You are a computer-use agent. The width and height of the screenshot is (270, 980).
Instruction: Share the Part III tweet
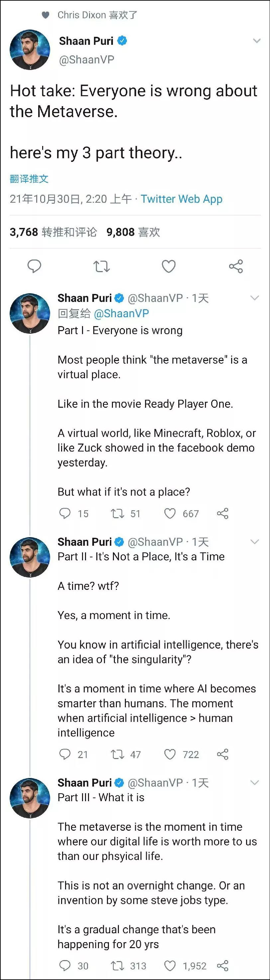(x=223, y=965)
